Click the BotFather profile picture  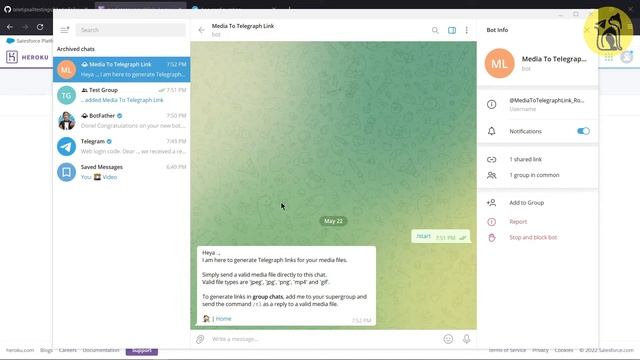[67, 121]
